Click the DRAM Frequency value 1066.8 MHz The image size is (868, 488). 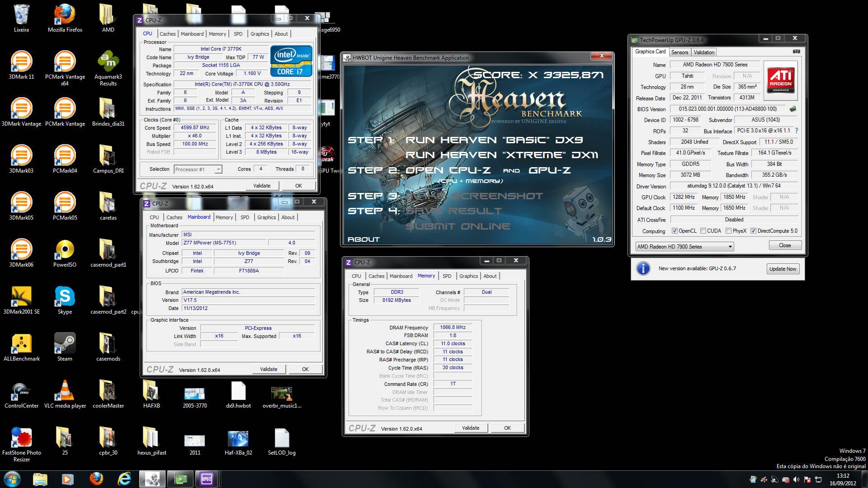[453, 328]
